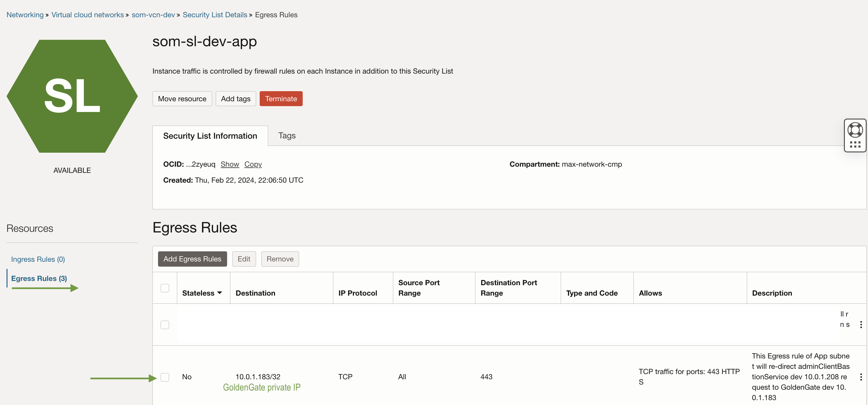Open Security List Information tab
The width and height of the screenshot is (868, 405).
point(210,136)
